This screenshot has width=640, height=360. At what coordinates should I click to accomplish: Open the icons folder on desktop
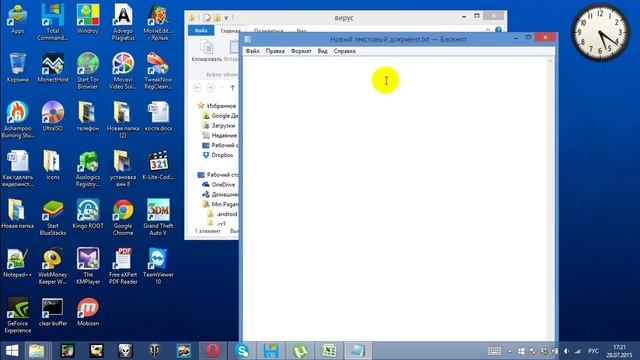point(53,165)
